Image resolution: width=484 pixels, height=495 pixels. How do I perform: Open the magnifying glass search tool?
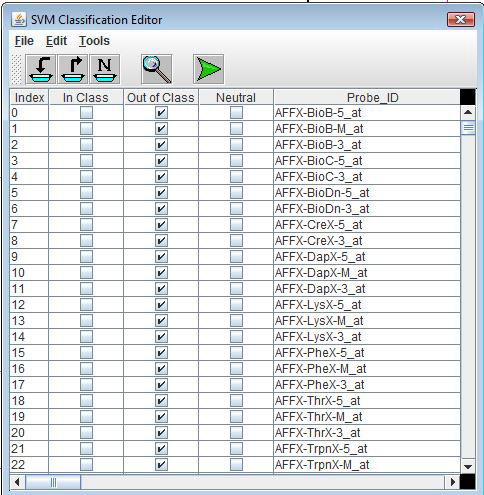point(157,69)
